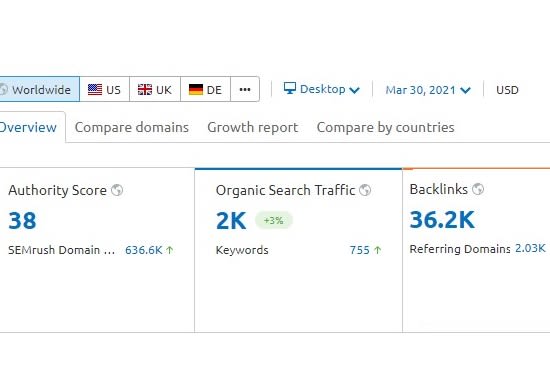Click the globe icon beside Authority Score
This screenshot has height=371, width=550.
[117, 190]
